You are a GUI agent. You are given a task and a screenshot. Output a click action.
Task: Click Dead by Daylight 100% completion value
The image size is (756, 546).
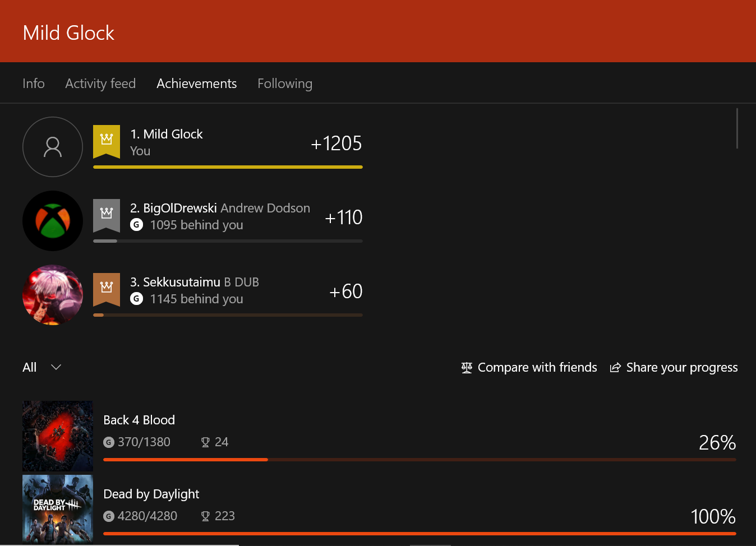713,517
